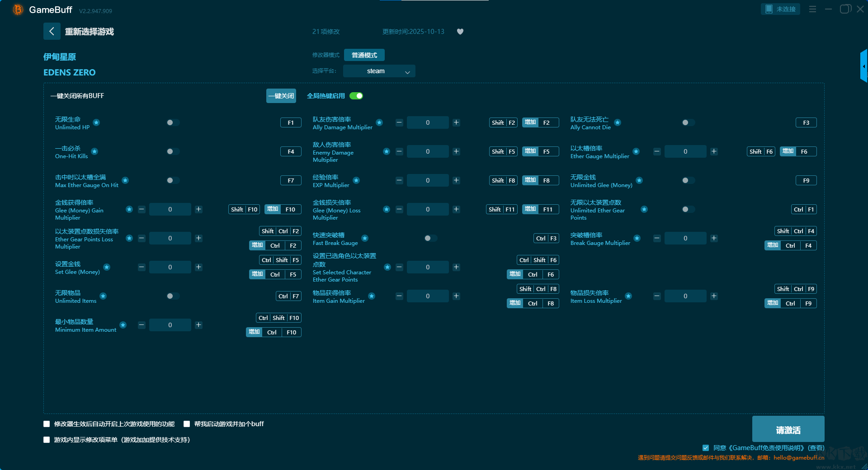Open the steam platform dropdown
The height and width of the screenshot is (470, 868).
379,71
